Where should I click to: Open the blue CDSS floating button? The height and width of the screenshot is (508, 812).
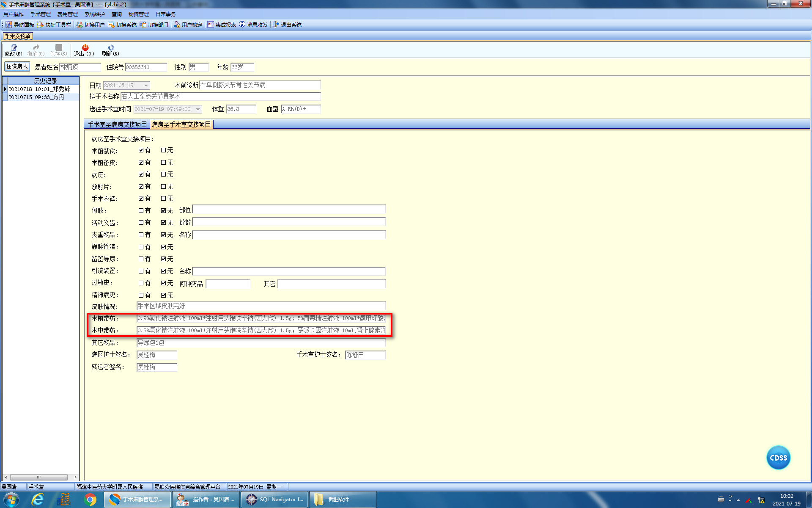pos(778,458)
